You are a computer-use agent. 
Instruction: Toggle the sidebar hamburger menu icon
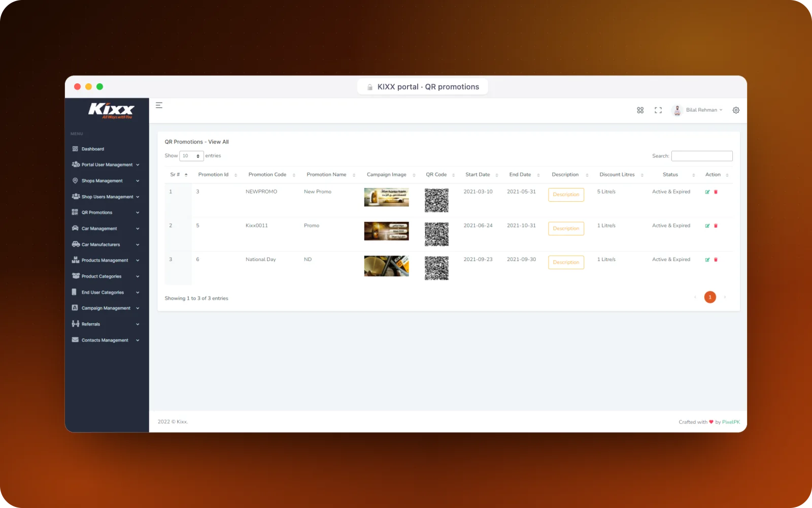[159, 105]
